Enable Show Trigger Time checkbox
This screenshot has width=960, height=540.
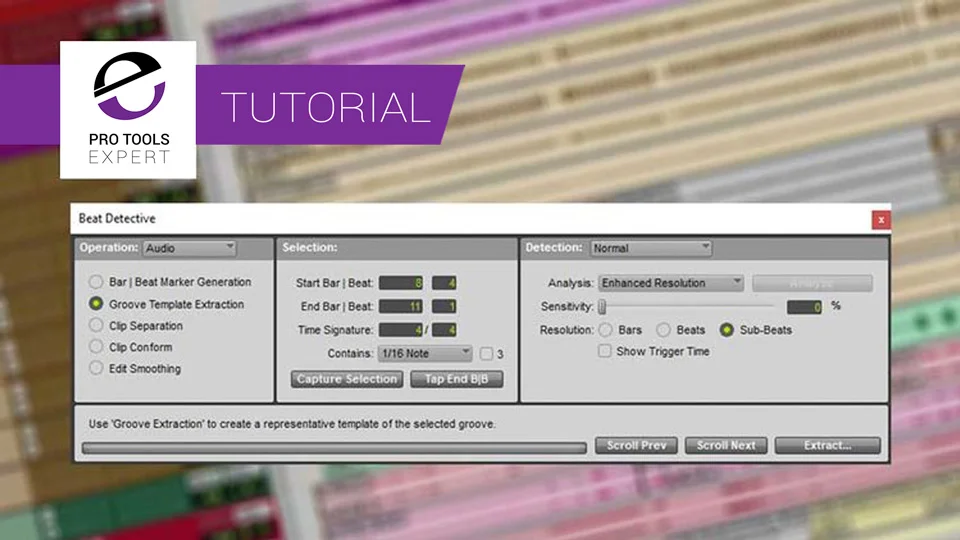pos(604,351)
